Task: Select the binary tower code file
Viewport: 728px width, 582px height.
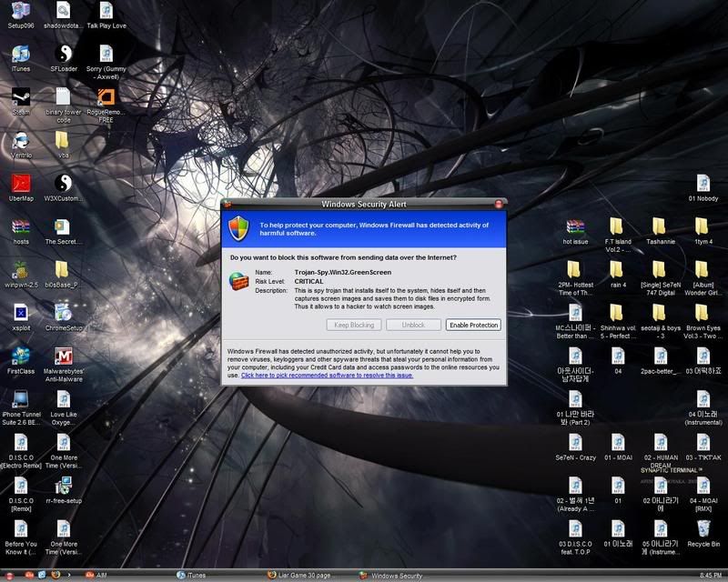Action: point(64,97)
